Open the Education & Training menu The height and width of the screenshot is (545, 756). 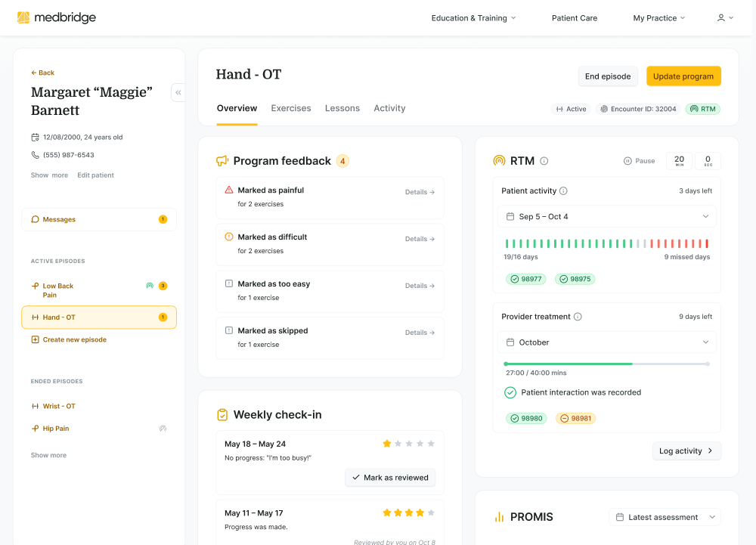pos(473,18)
